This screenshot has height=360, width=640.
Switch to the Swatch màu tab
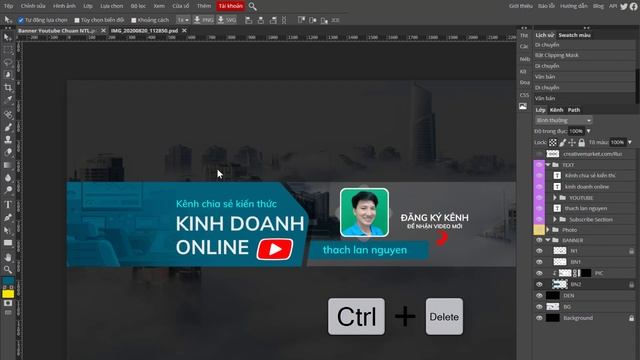click(x=574, y=35)
